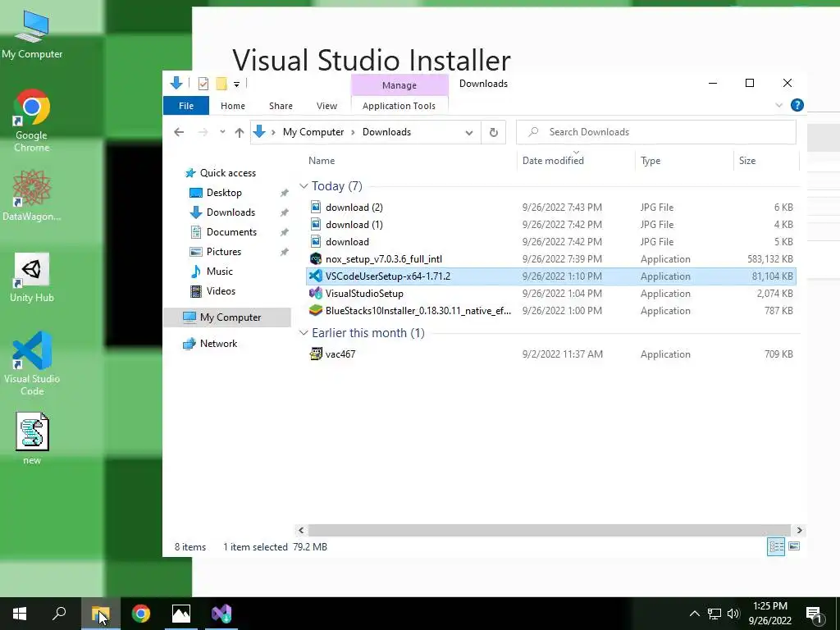The height and width of the screenshot is (630, 840).
Task: Select the file named download
Action: [550, 242]
